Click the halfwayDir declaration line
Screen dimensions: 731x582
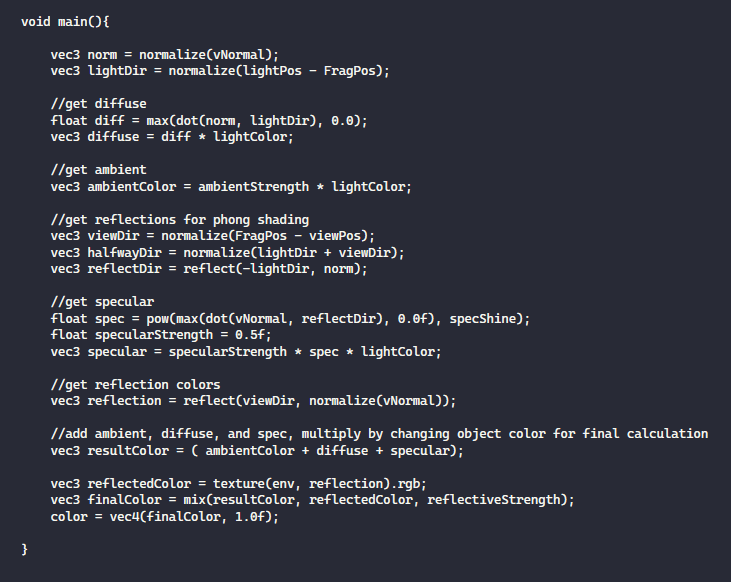pyautogui.click(x=228, y=253)
